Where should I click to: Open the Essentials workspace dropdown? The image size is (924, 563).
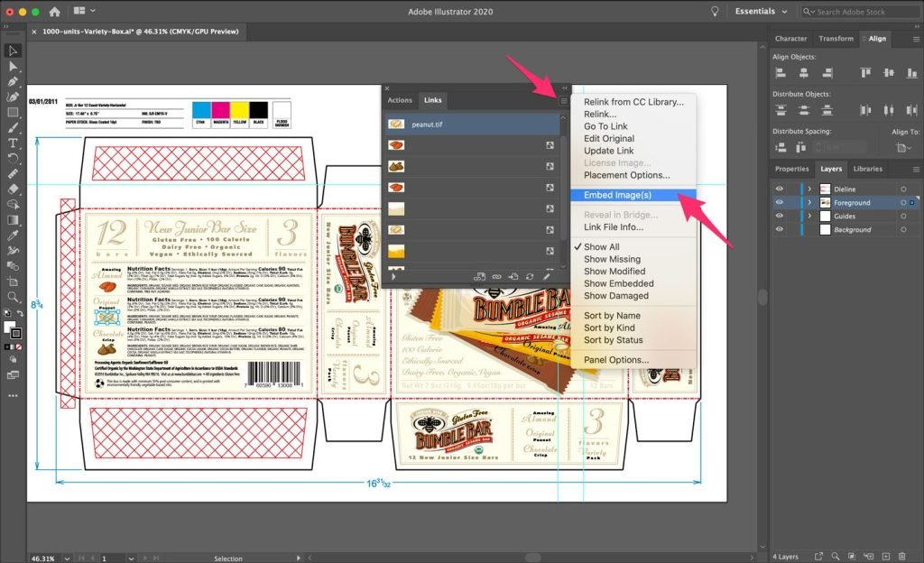[x=761, y=11]
